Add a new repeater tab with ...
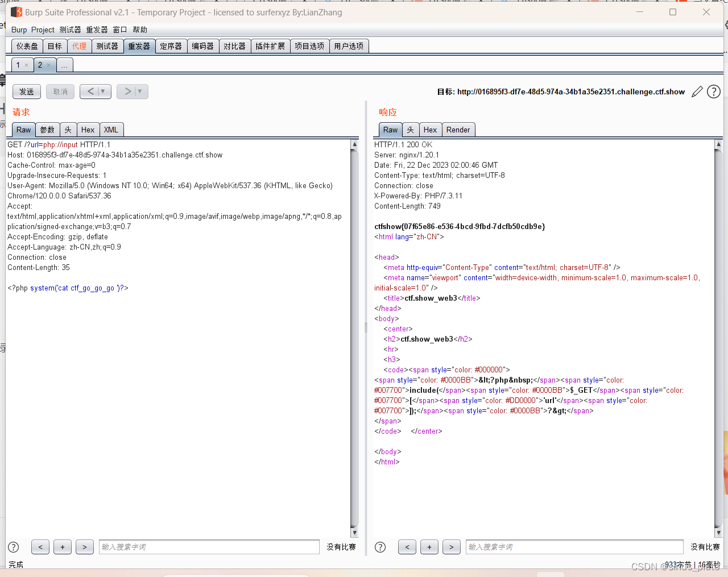Image resolution: width=728 pixels, height=577 pixels. [64, 65]
